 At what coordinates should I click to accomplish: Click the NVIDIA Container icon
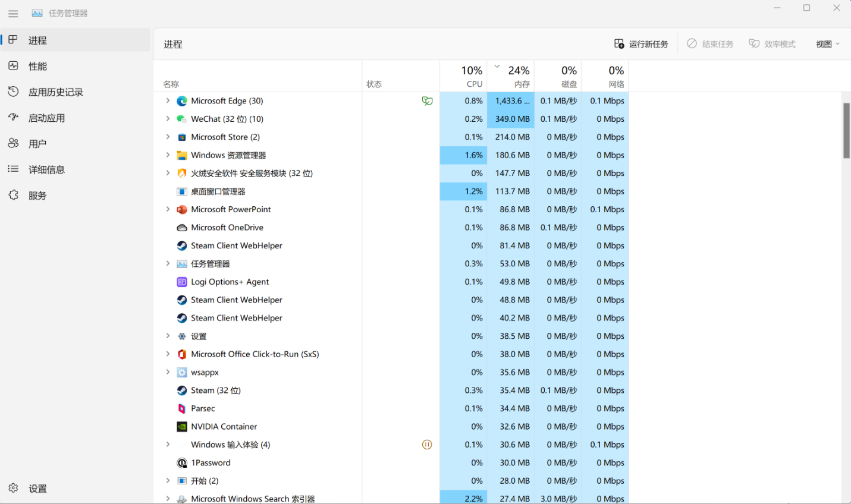182,427
